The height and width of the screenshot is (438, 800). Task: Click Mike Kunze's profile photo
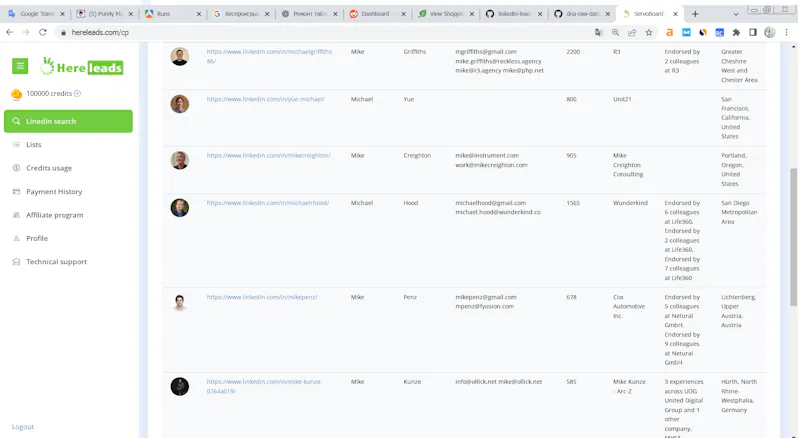180,386
